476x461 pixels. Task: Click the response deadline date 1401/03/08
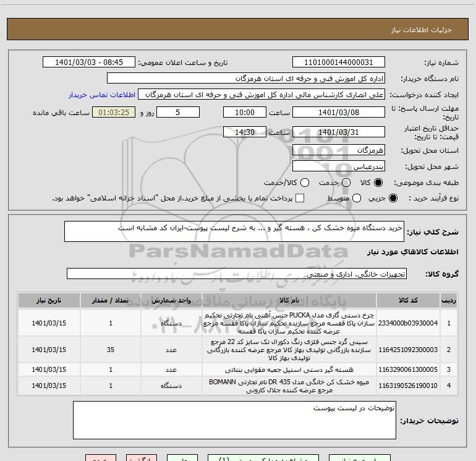pos(339,113)
